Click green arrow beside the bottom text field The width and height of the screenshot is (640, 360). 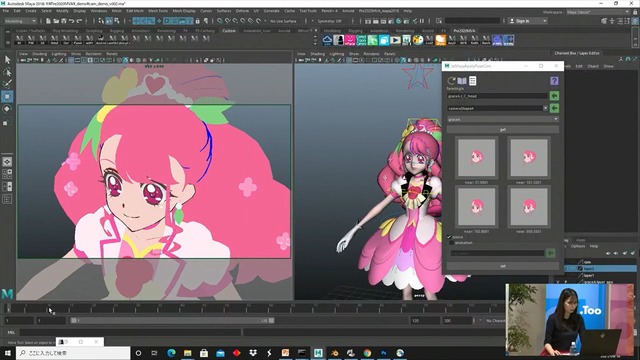[551, 253]
